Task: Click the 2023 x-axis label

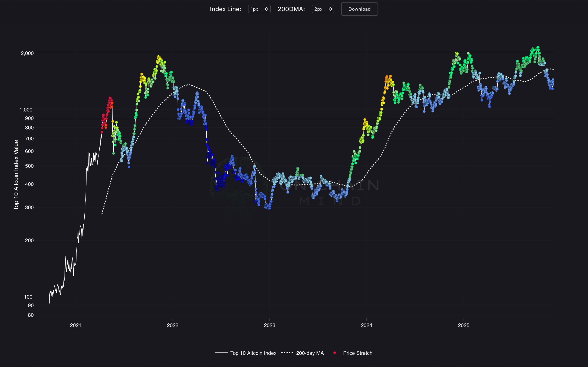Action: coord(269,325)
